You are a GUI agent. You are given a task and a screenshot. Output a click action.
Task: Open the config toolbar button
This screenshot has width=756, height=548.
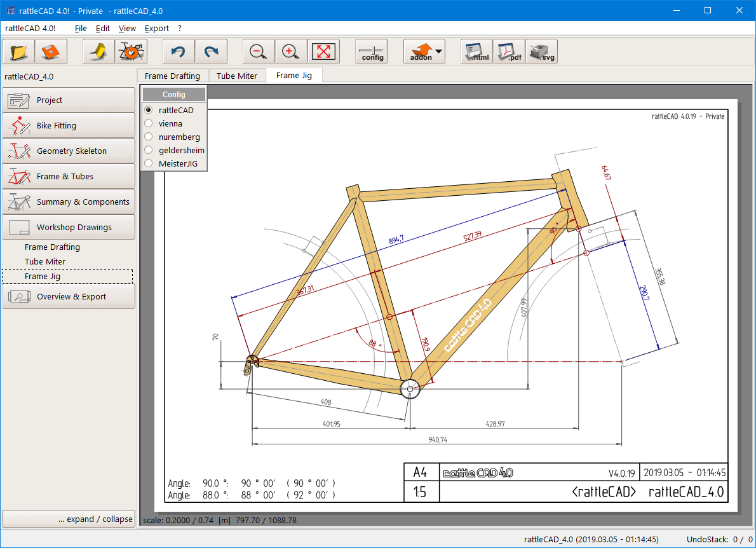(372, 51)
